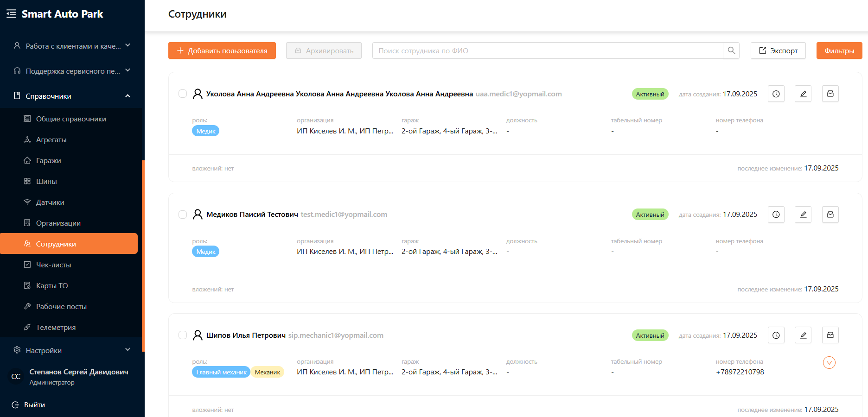Click the pencil icon for Шипов Илья Петрович
Viewport: 868px width, 417px height.
(x=803, y=335)
